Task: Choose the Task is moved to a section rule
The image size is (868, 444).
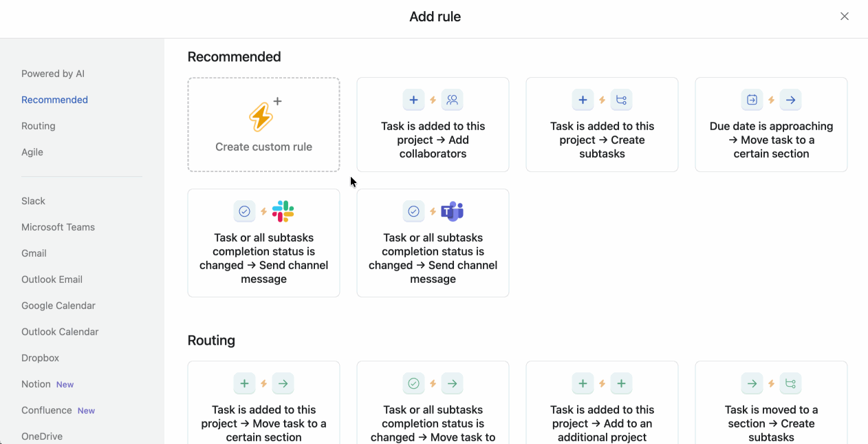Action: point(771,416)
